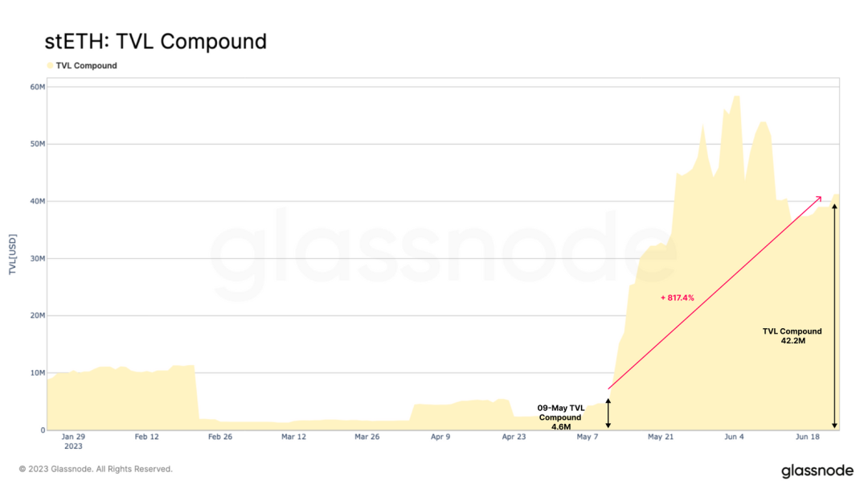Click the 60M y-axis tick label
The width and height of the screenshot is (868, 489).
36,87
